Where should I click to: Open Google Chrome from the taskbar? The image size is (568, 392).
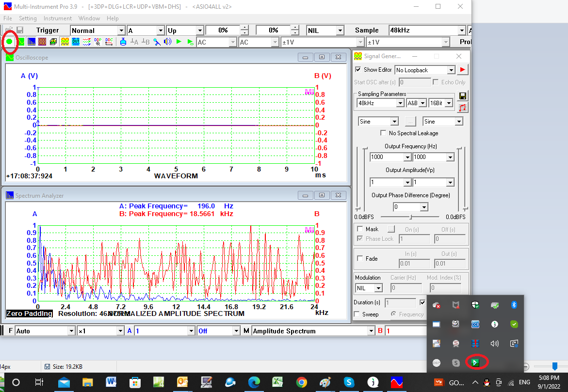[301, 382]
